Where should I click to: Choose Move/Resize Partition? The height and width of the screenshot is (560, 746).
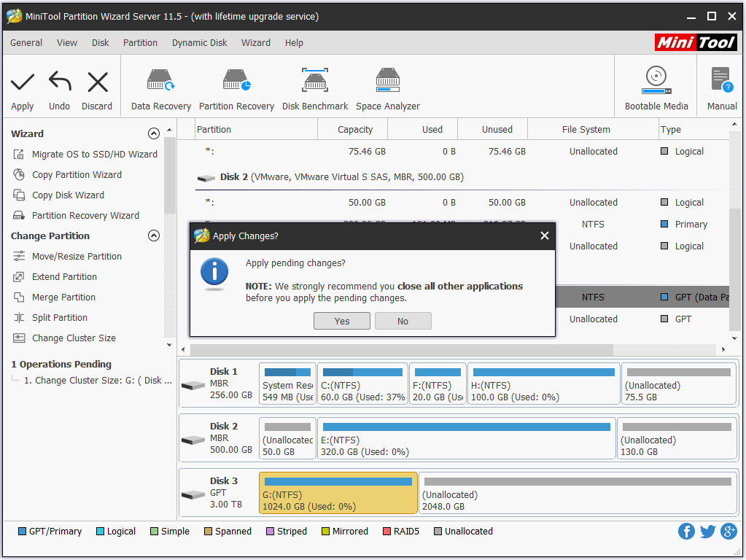pyautogui.click(x=68, y=257)
